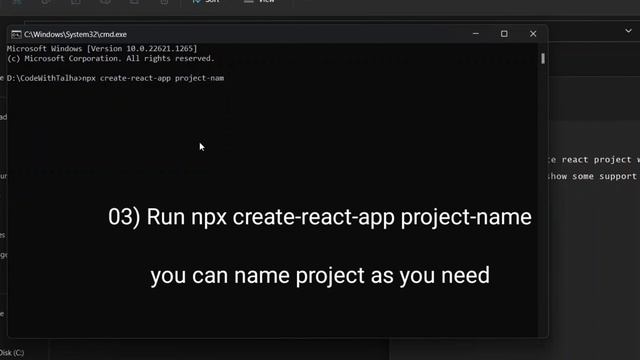Image resolution: width=640 pixels, height=360 pixels.
Task: Click the Microsoft Windows version line
Action: coord(102,49)
